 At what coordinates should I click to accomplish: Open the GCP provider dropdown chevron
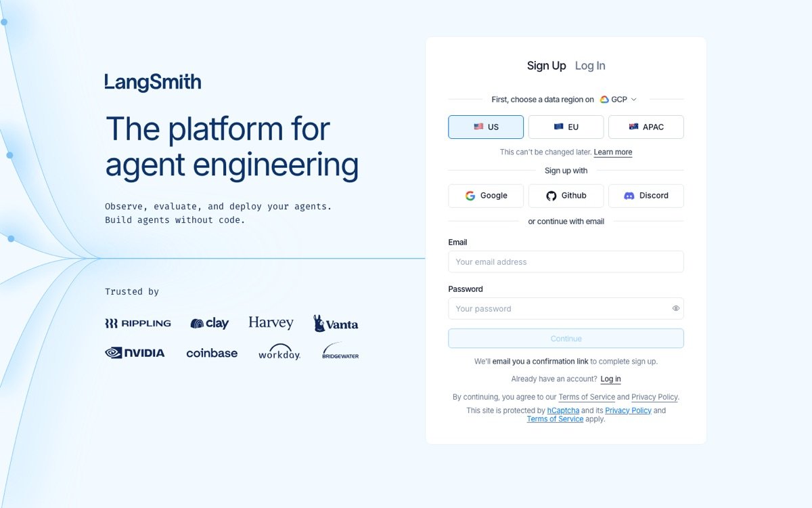click(x=634, y=100)
